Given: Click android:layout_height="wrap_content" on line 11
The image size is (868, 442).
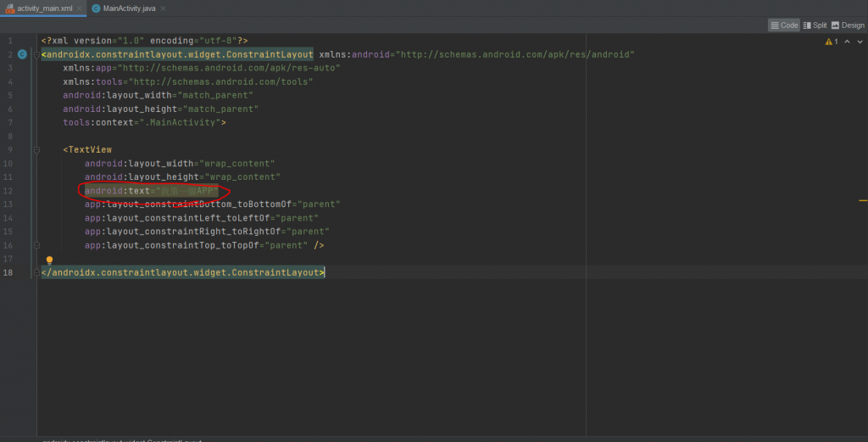Looking at the screenshot, I should point(183,177).
